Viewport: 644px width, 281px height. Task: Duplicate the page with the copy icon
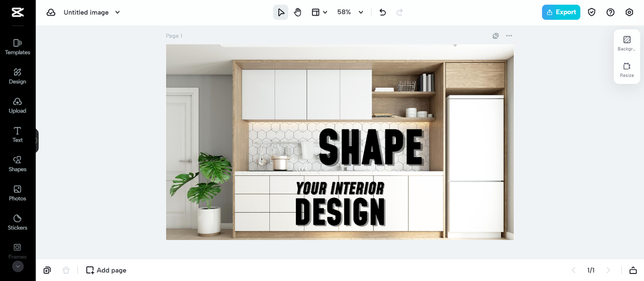tap(496, 36)
